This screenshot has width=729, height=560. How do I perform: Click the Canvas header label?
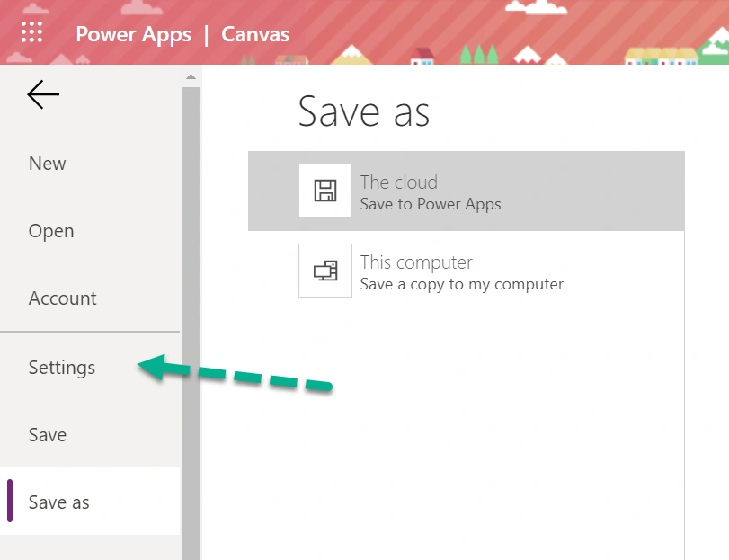click(x=255, y=34)
